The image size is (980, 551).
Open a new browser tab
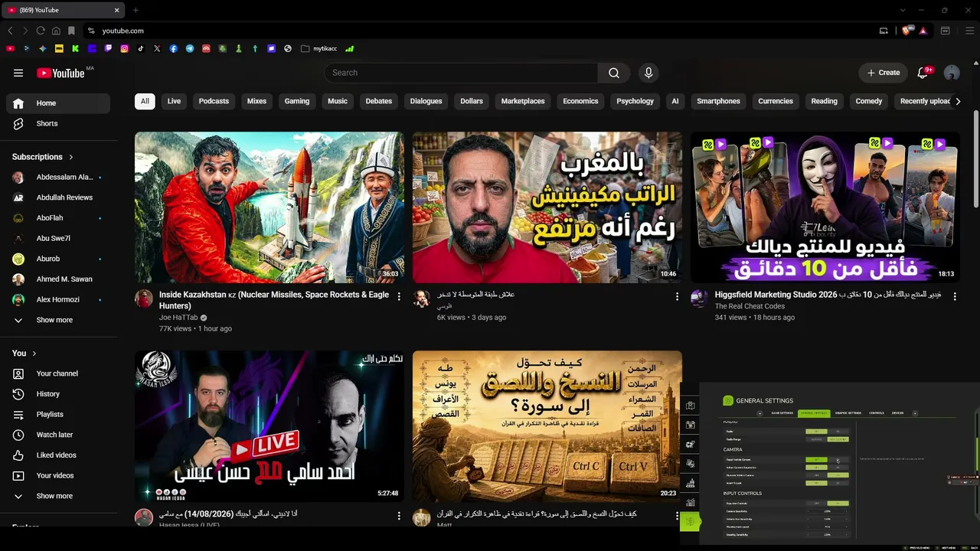(136, 10)
